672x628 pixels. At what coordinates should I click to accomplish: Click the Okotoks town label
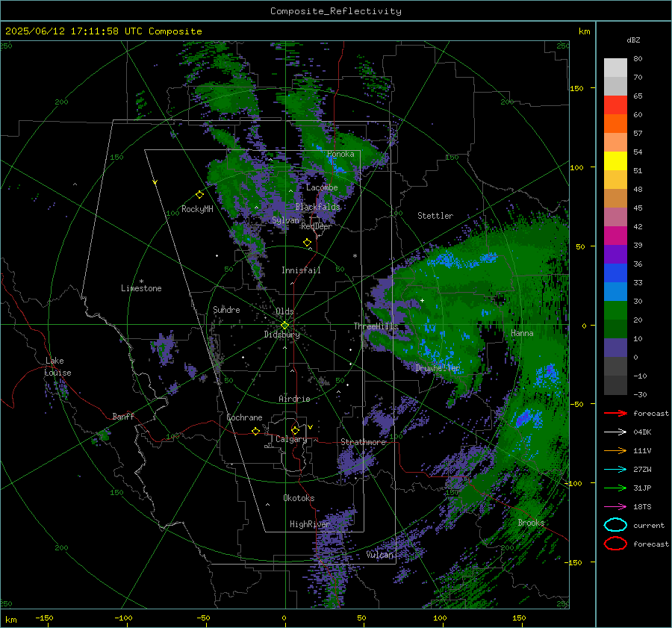[x=299, y=498]
